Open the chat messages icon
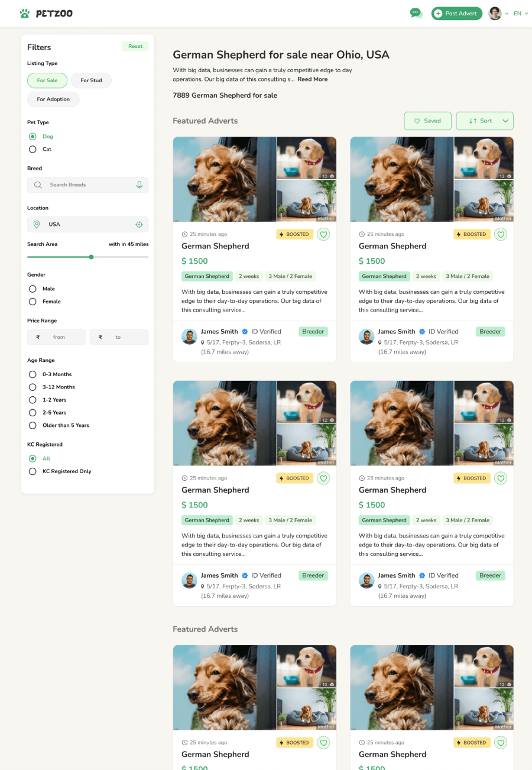Image resolution: width=532 pixels, height=770 pixels. tap(416, 13)
